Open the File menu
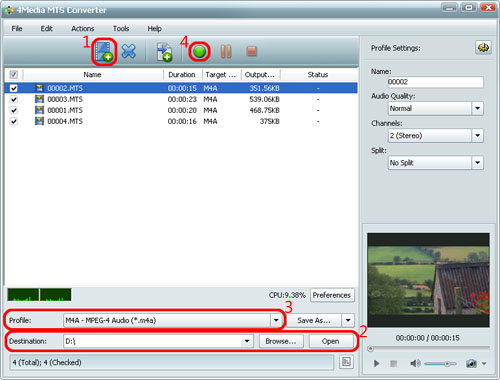 17,29
